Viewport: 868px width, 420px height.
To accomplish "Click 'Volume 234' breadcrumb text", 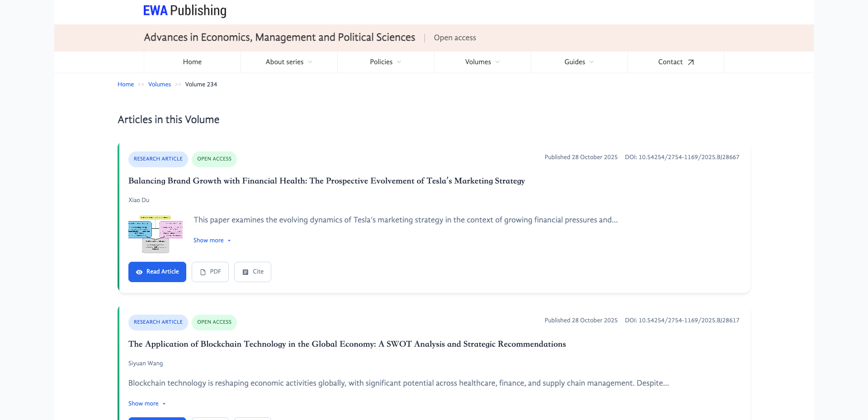I will [x=201, y=85].
